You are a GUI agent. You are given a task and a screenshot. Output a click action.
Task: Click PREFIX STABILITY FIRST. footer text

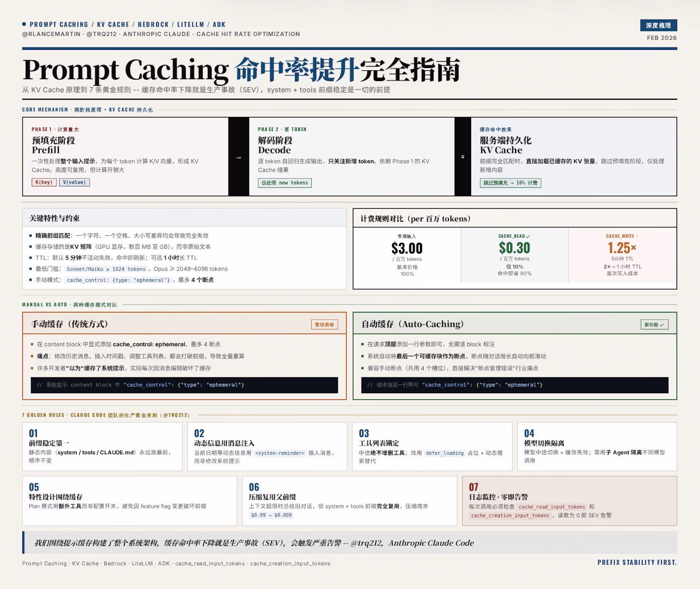click(637, 562)
